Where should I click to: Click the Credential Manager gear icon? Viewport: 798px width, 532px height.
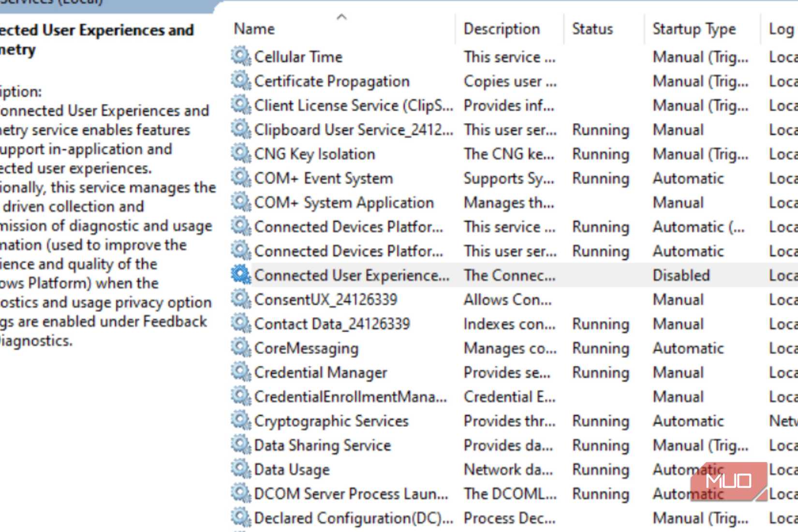[x=241, y=372]
